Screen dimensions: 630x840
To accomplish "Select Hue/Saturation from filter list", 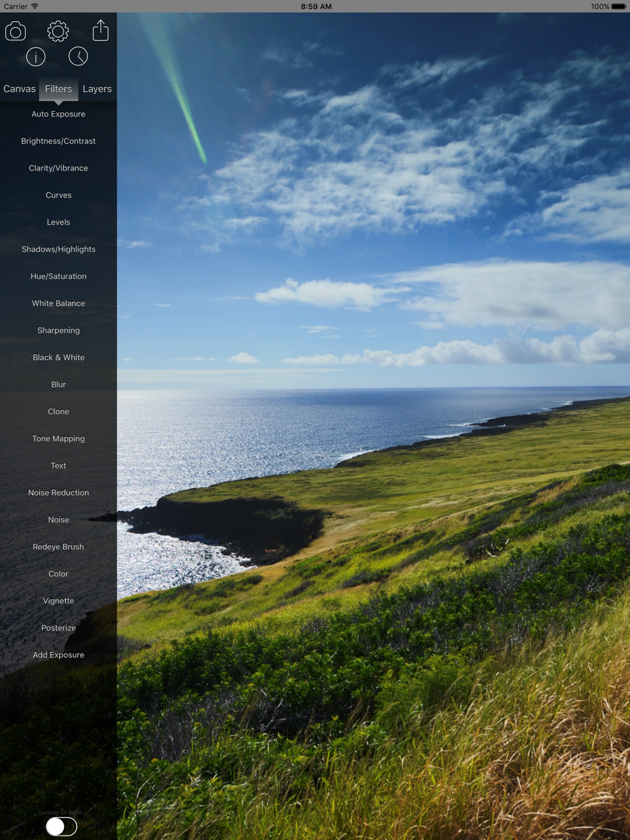I will 59,276.
